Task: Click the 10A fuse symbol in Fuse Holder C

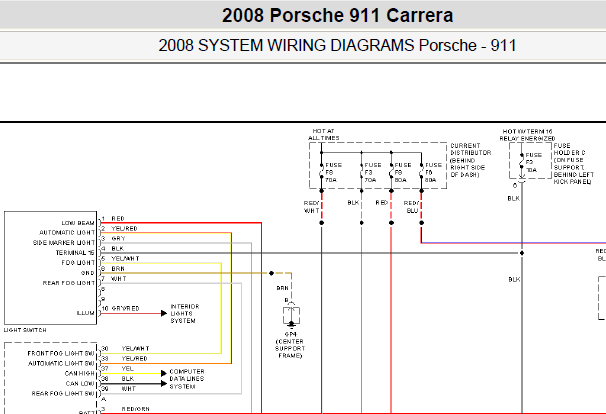Action: pyautogui.click(x=521, y=161)
